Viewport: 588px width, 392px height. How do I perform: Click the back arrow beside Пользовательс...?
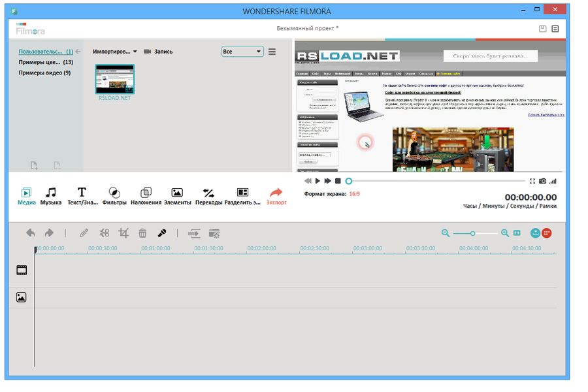pos(78,52)
